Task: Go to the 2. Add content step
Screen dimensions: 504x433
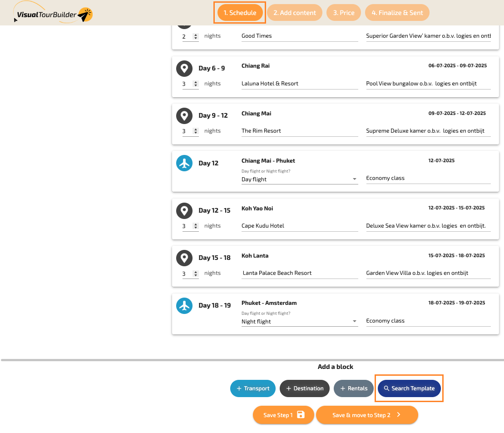Action: [294, 13]
